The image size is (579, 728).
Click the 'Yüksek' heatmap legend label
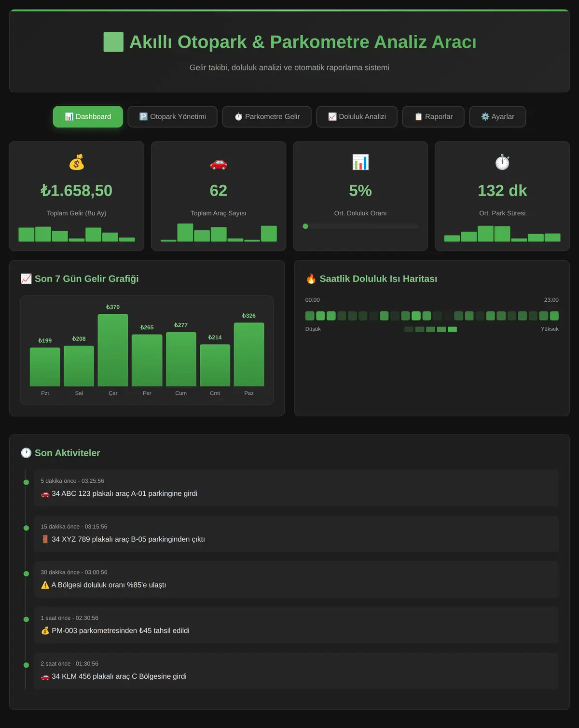point(550,329)
